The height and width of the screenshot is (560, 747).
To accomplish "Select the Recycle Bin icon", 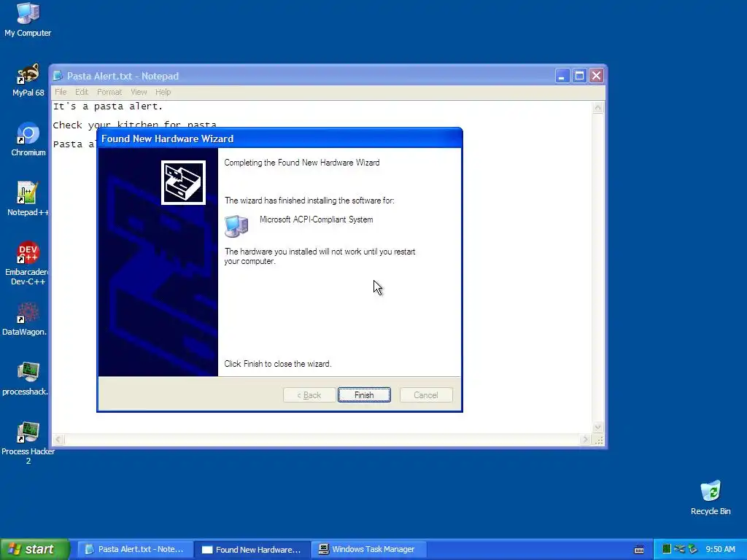I will coord(711,497).
